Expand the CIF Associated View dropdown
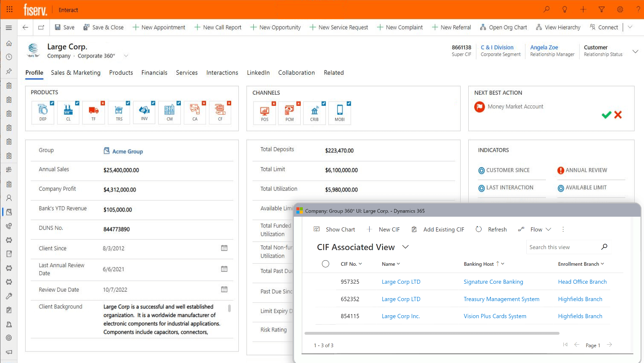Screen dimensions: 644x363 pyautogui.click(x=405, y=247)
